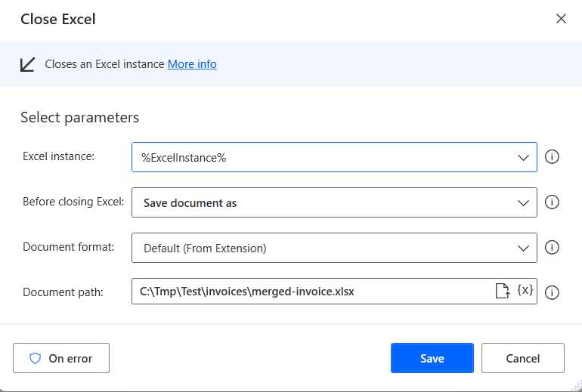This screenshot has height=392, width=582.
Task: Open the Document format dropdown
Action: [523, 248]
